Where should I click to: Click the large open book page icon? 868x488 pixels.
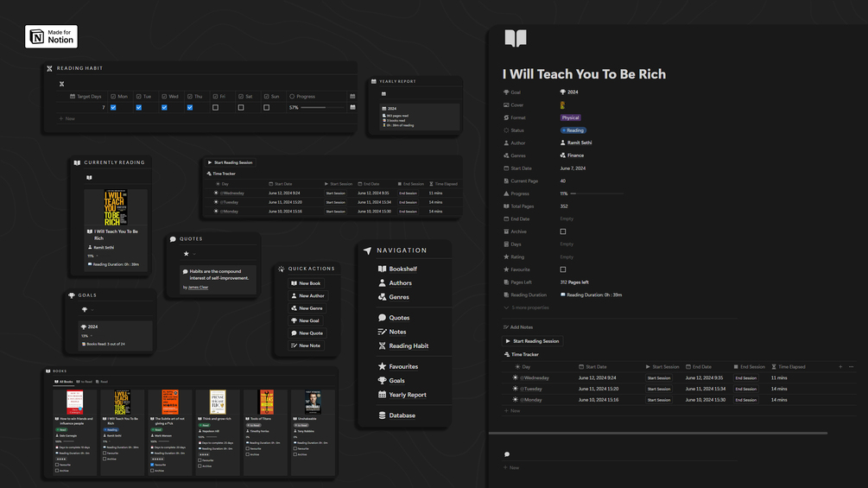click(x=516, y=38)
